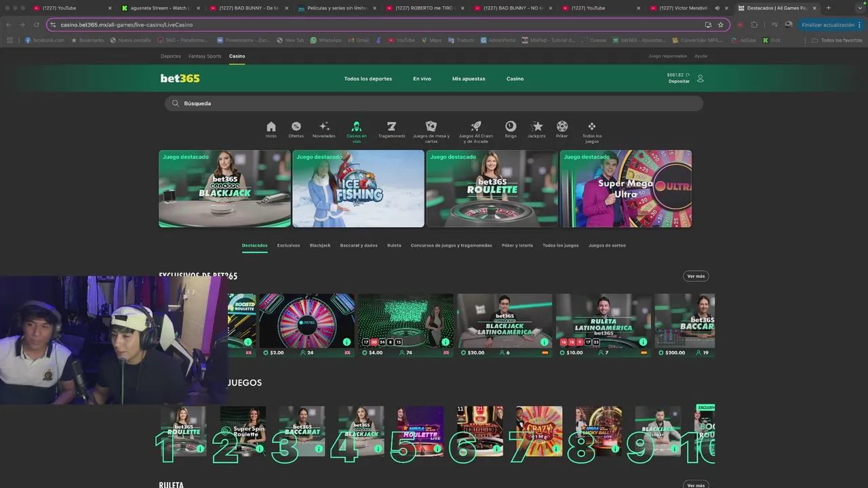Image resolution: width=868 pixels, height=488 pixels.
Task: Mute the Victor Mendivil tab audio icon
Action: pyautogui.click(x=717, y=8)
